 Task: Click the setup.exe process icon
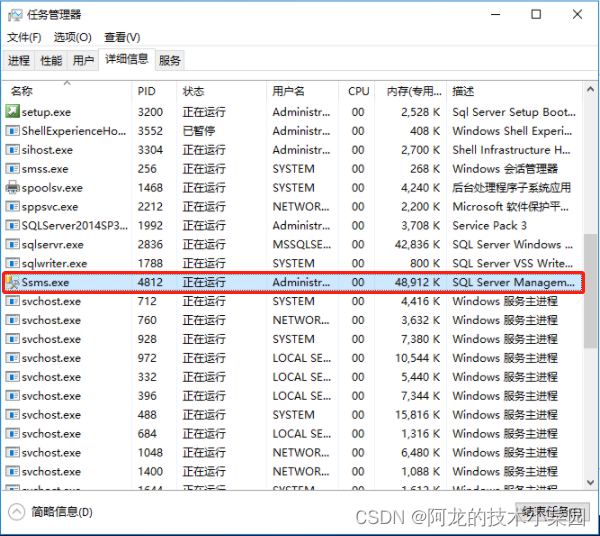tap(12, 112)
